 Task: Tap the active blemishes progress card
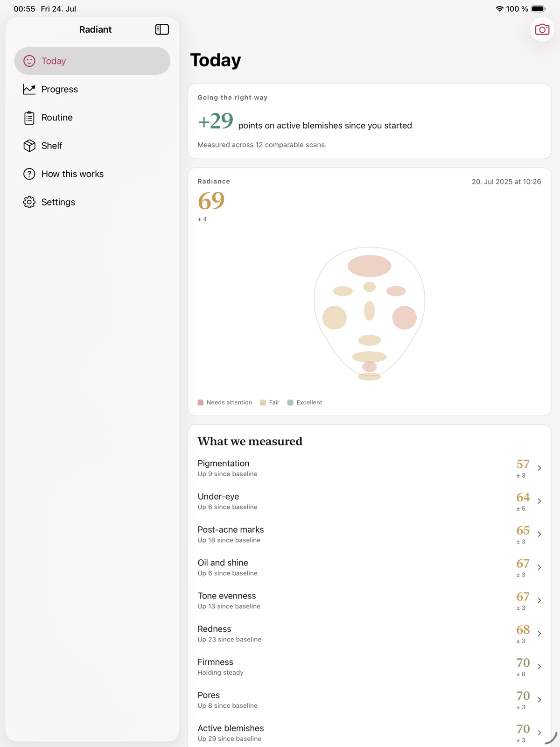(x=370, y=121)
